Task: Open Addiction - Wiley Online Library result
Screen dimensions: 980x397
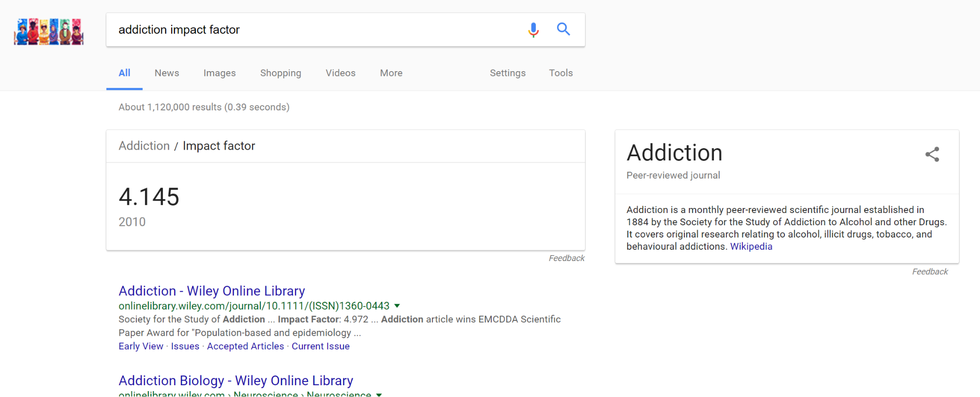Action: coord(211,291)
